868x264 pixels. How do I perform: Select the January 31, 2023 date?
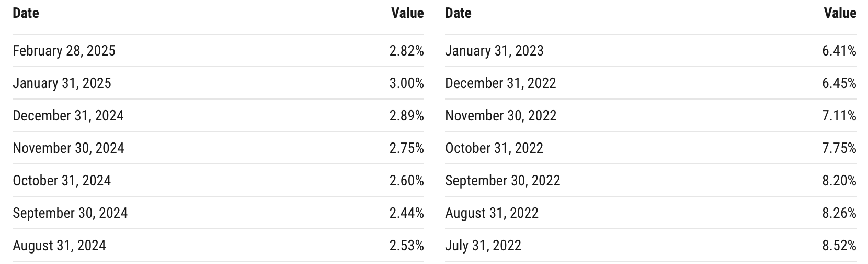494,51
